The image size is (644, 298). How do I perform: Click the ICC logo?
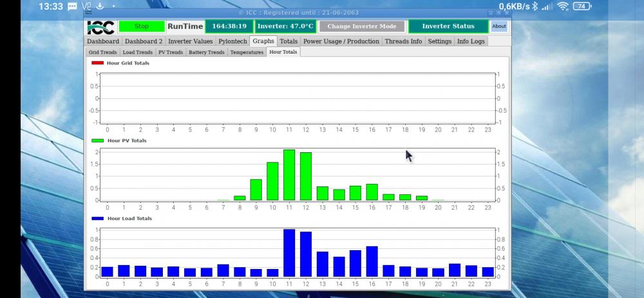pyautogui.click(x=100, y=26)
